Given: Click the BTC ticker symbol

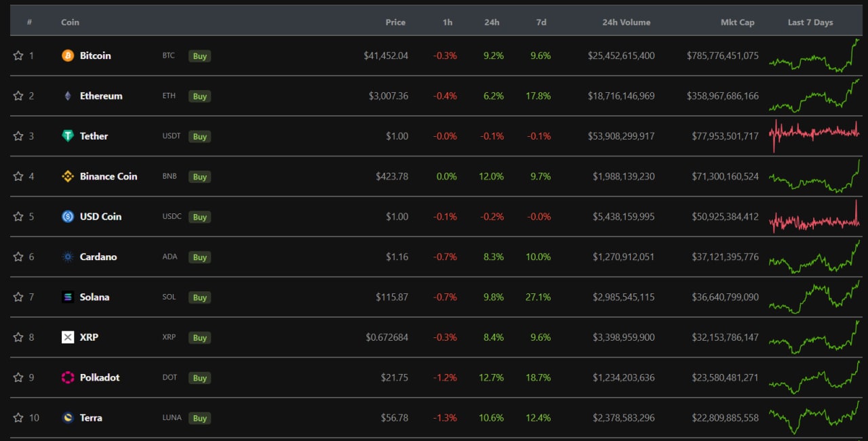Looking at the screenshot, I should tap(168, 56).
